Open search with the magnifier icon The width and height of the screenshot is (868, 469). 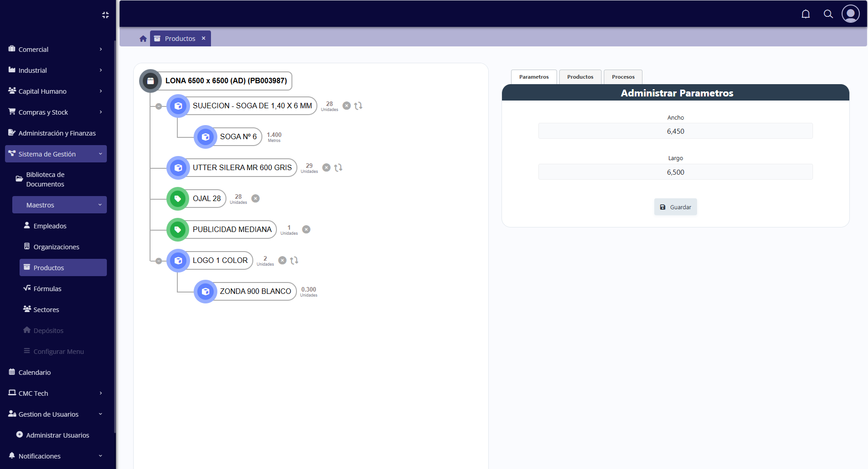pyautogui.click(x=828, y=14)
